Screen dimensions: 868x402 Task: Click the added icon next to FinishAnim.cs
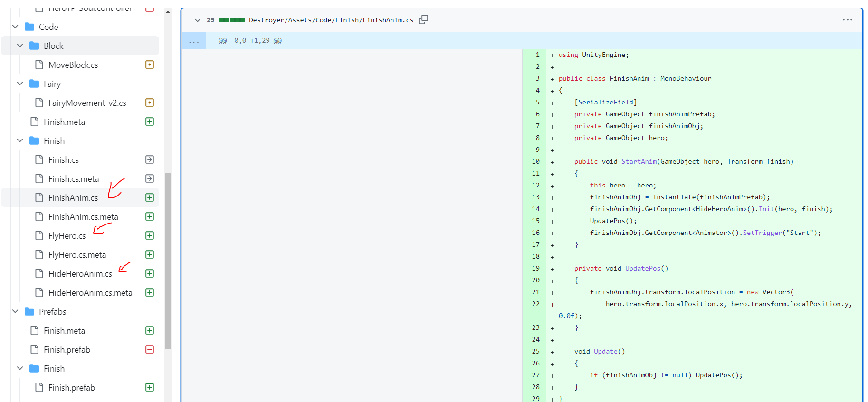point(150,197)
